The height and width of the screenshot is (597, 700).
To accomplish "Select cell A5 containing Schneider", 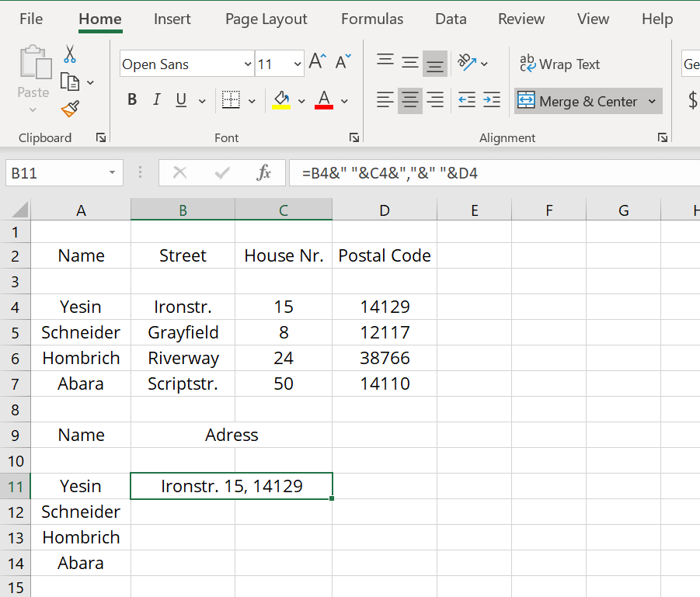I will (x=81, y=332).
